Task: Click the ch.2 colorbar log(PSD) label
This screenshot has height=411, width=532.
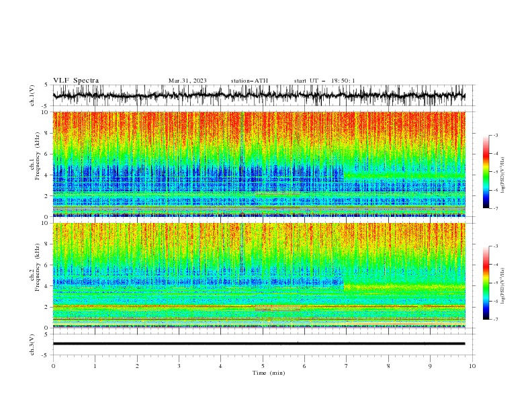Action: tap(502, 286)
